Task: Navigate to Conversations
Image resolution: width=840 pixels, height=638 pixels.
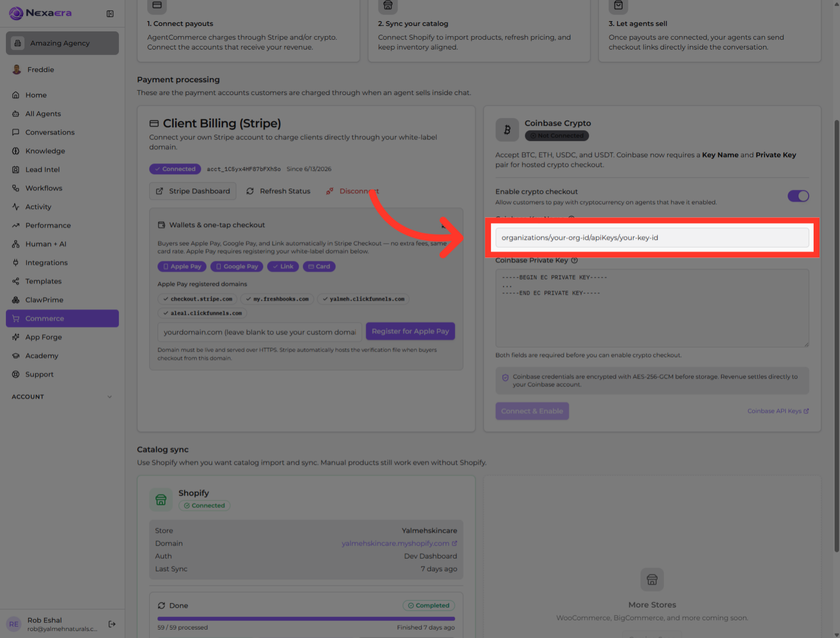Action: [62, 132]
